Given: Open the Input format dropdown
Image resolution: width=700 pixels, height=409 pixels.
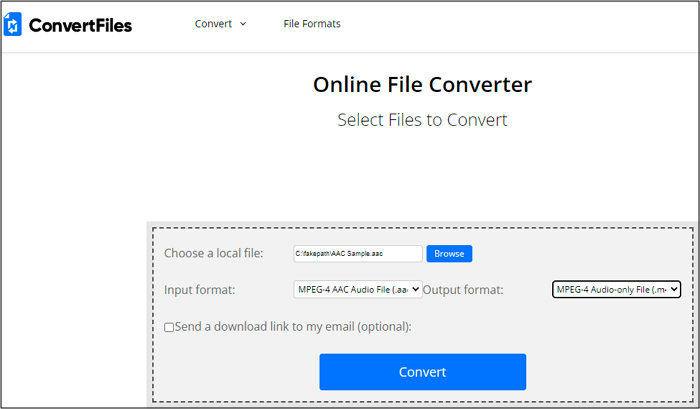Looking at the screenshot, I should (x=355, y=290).
